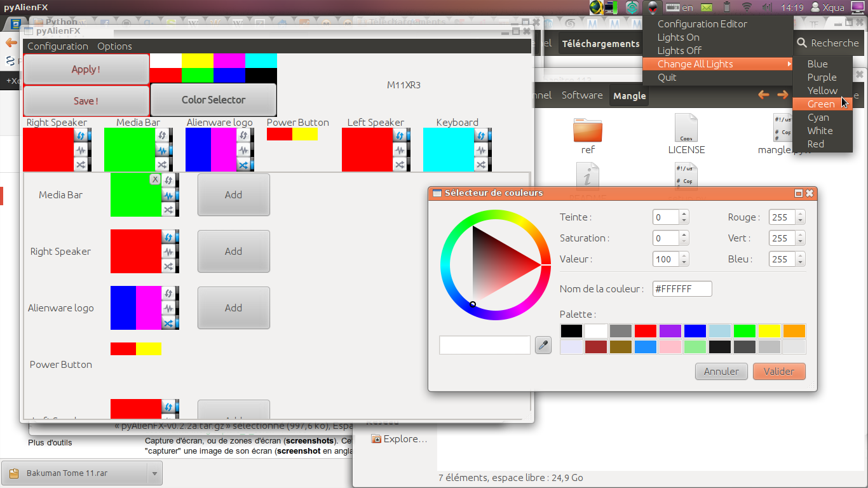Viewport: 868px width, 488px height.
Task: Open the mail envelope indicator in top panel
Action: click(x=707, y=8)
